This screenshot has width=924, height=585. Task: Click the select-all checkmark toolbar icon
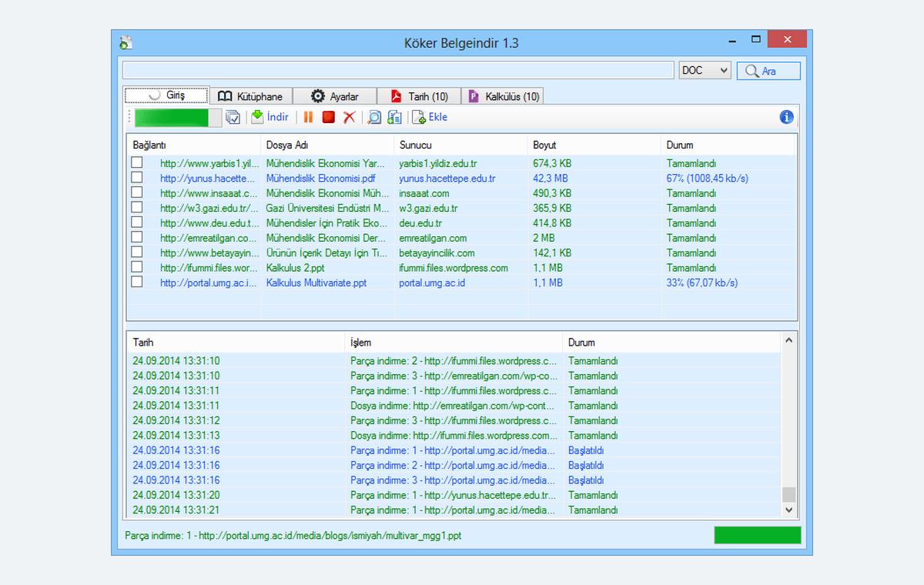233,118
